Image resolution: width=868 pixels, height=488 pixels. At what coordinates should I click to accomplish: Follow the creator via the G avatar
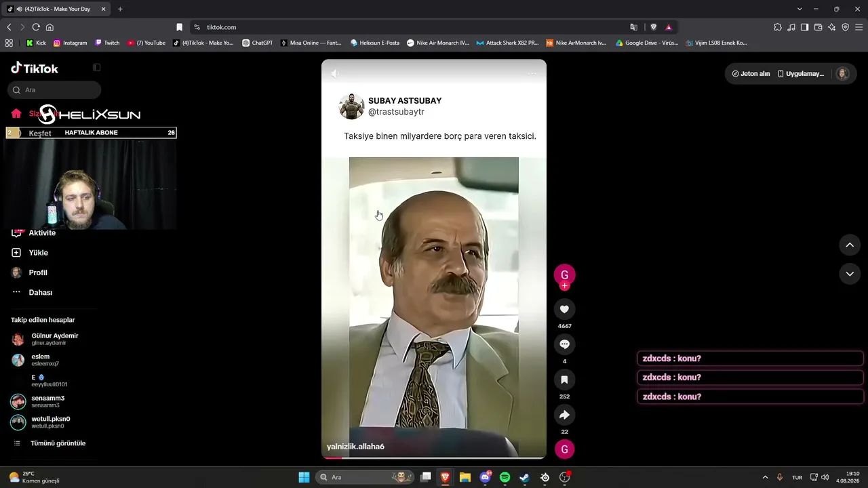564,275
